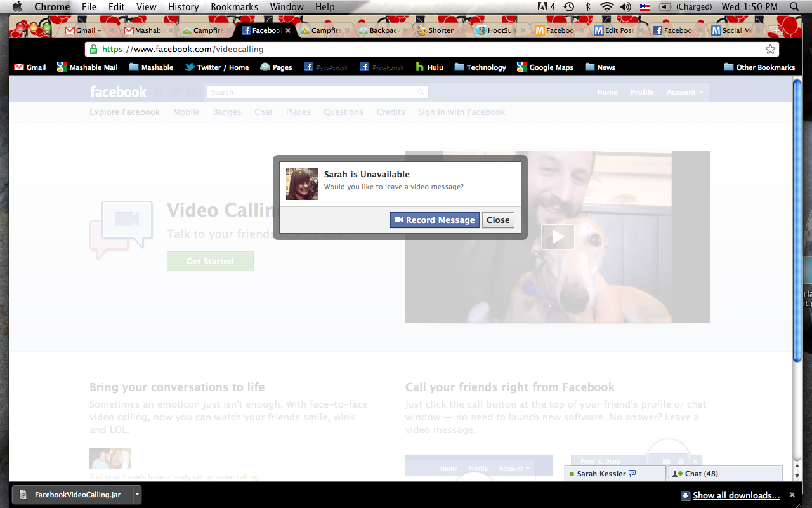The height and width of the screenshot is (508, 812).
Task: Click the US flag input menu icon
Action: pyautogui.click(x=645, y=7)
